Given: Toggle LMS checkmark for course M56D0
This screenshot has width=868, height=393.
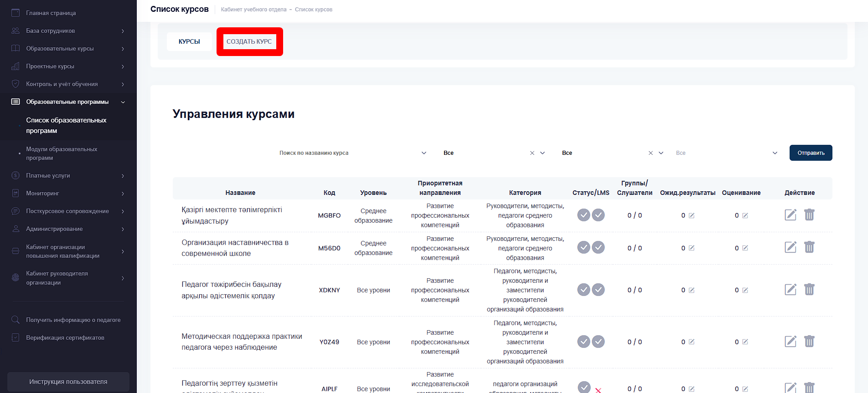Looking at the screenshot, I should [598, 247].
